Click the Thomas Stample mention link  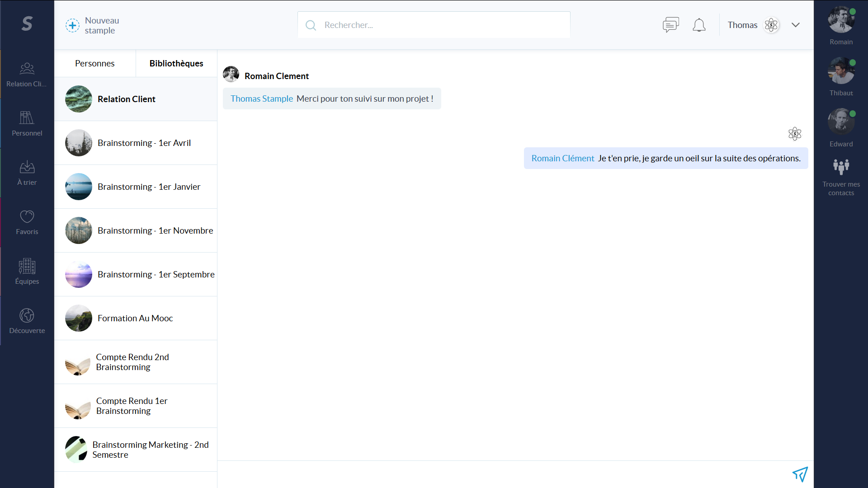(262, 99)
